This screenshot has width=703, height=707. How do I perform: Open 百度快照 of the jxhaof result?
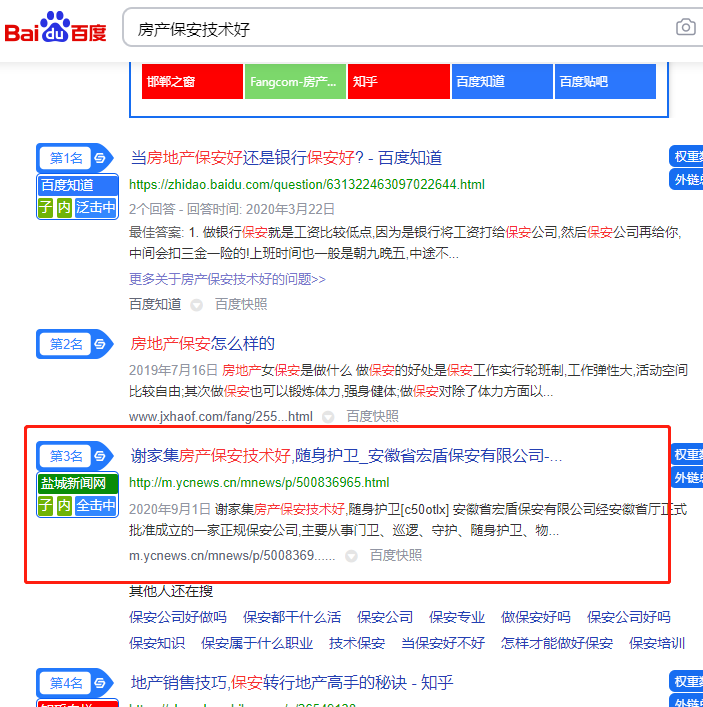[372, 416]
